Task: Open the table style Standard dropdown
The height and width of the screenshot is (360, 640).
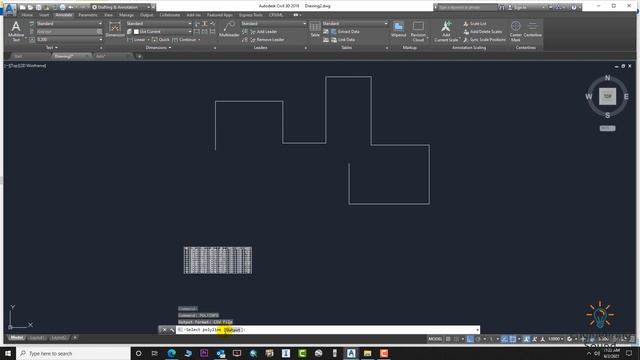Action: coord(355,24)
